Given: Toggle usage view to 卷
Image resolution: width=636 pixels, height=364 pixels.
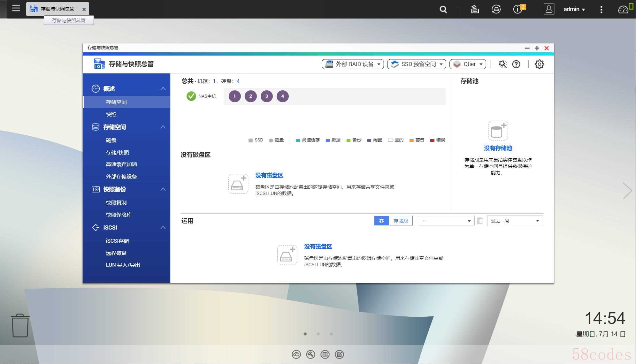Looking at the screenshot, I should [381, 221].
